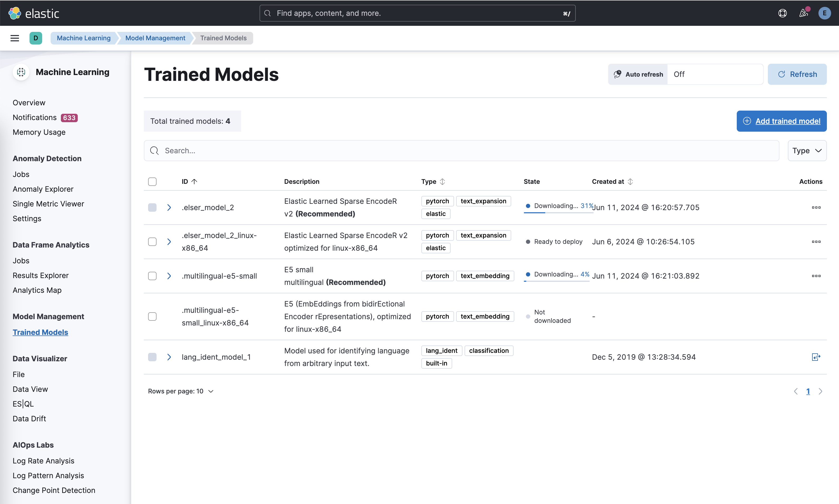Expand the lang_ident_model_1 row details

click(169, 357)
